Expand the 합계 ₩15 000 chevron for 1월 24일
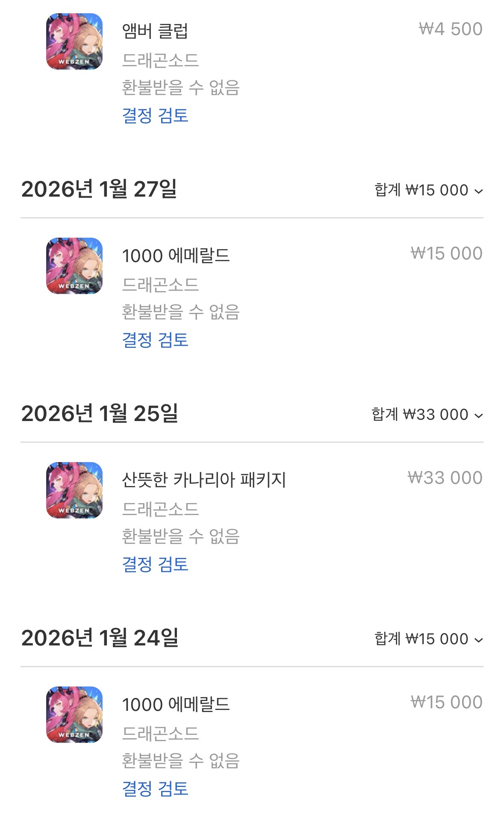 coord(479,640)
